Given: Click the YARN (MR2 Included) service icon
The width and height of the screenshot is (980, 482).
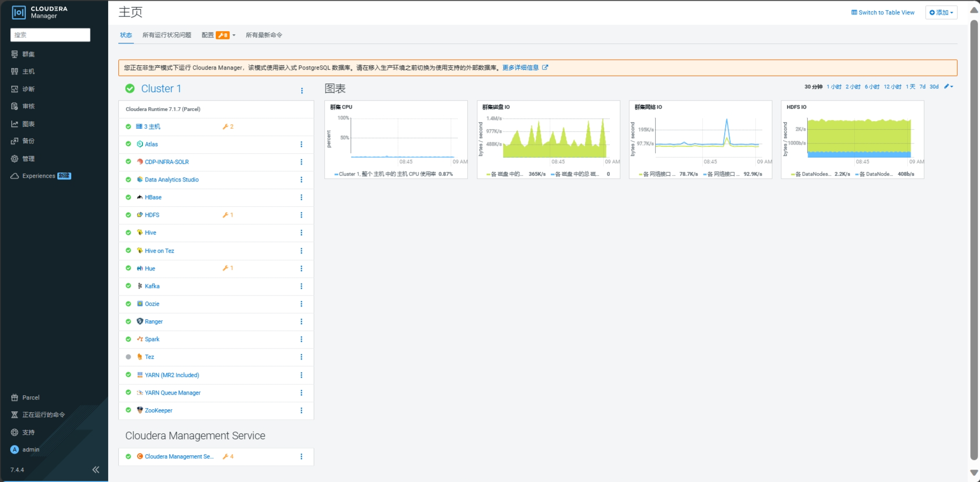Looking at the screenshot, I should click(140, 375).
